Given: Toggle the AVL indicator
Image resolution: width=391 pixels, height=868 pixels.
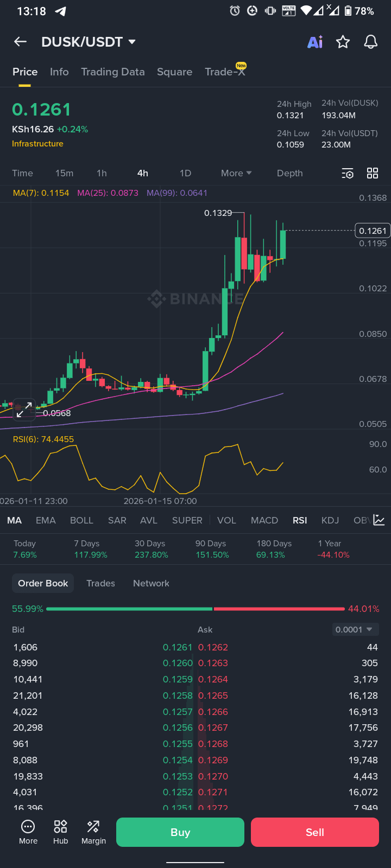Looking at the screenshot, I should click(148, 520).
